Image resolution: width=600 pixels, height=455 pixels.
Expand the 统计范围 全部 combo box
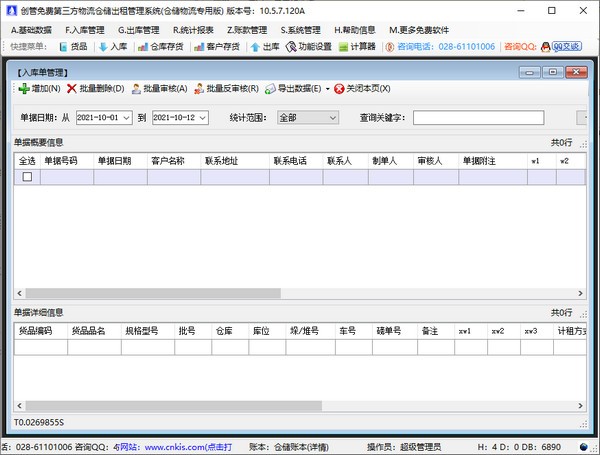coord(308,118)
